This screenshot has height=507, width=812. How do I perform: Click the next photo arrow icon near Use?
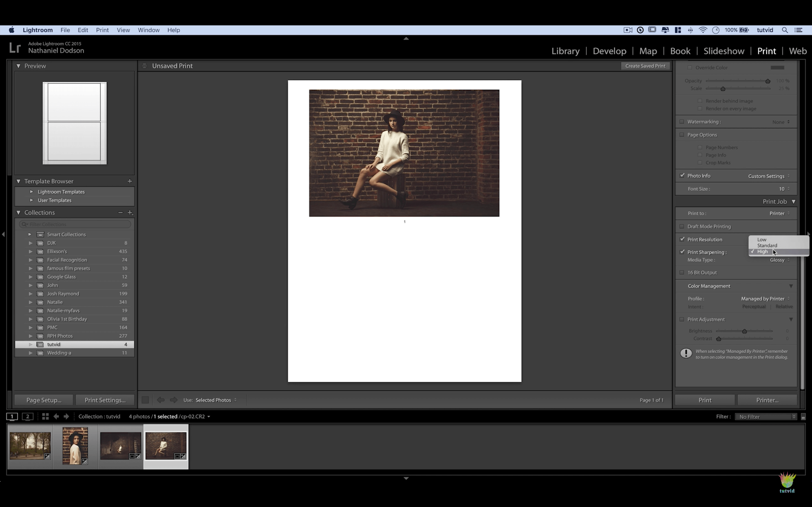pos(174,400)
